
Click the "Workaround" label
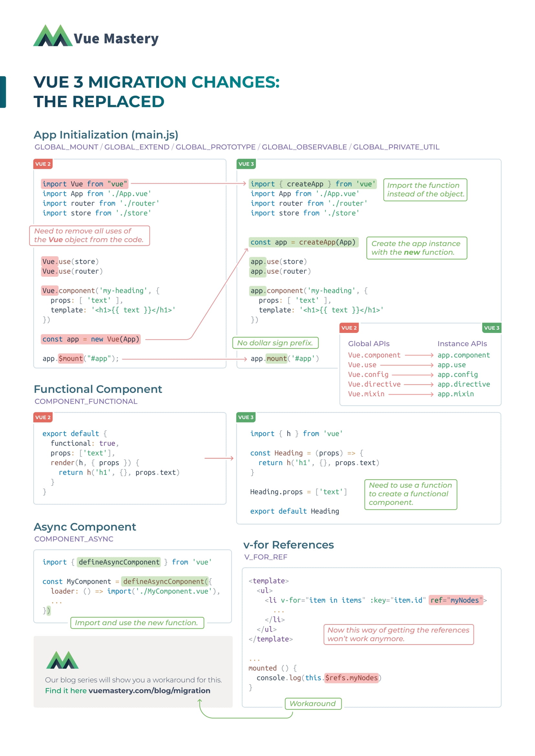coord(313,704)
